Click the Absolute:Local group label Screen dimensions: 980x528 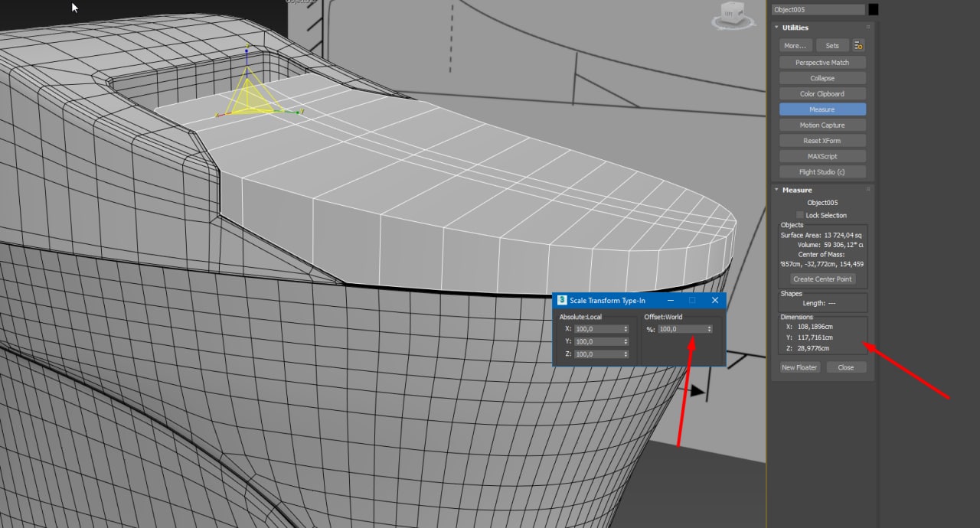(580, 317)
